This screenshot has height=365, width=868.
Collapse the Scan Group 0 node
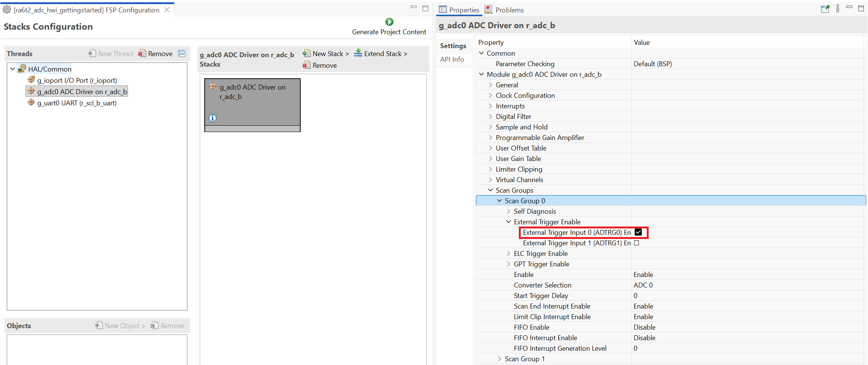pyautogui.click(x=499, y=201)
